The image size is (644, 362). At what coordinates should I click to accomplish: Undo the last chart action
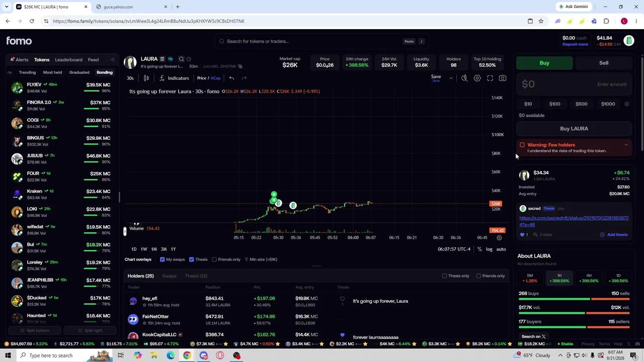(231, 78)
